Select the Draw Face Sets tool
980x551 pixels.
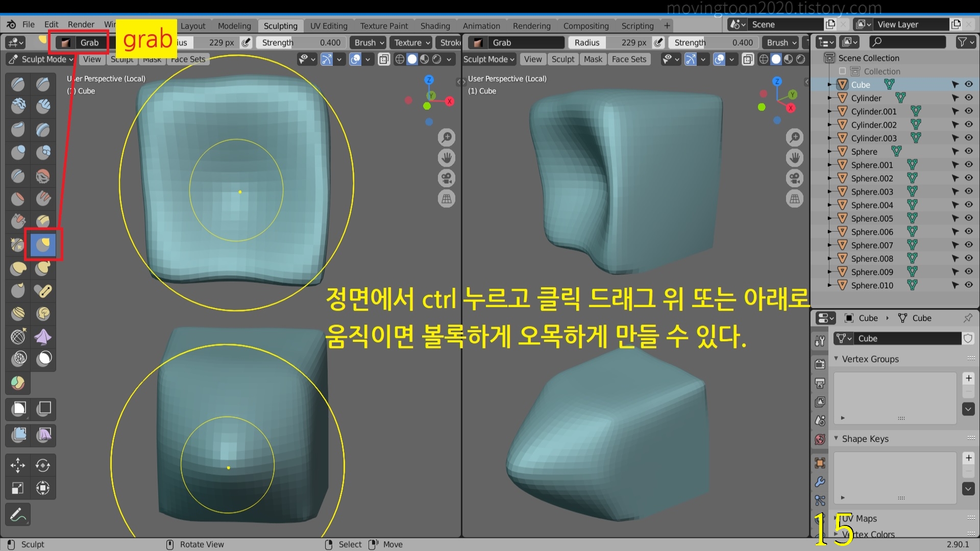click(18, 383)
